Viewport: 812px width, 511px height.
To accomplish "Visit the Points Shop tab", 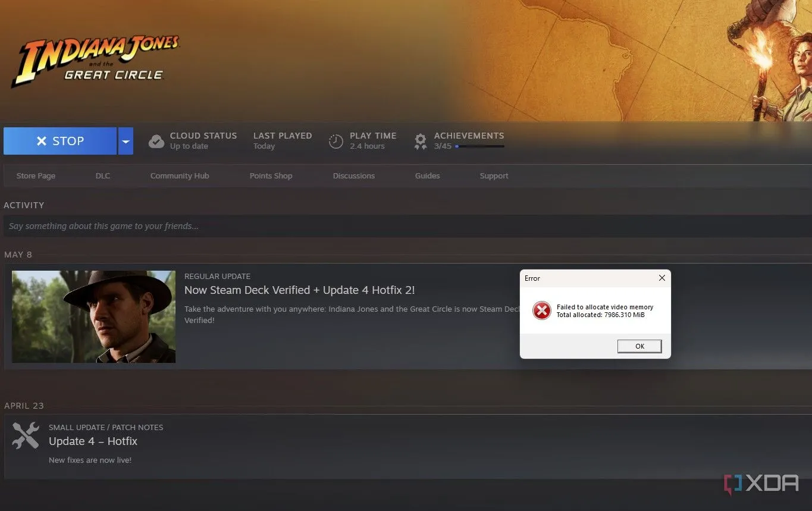I will point(271,176).
